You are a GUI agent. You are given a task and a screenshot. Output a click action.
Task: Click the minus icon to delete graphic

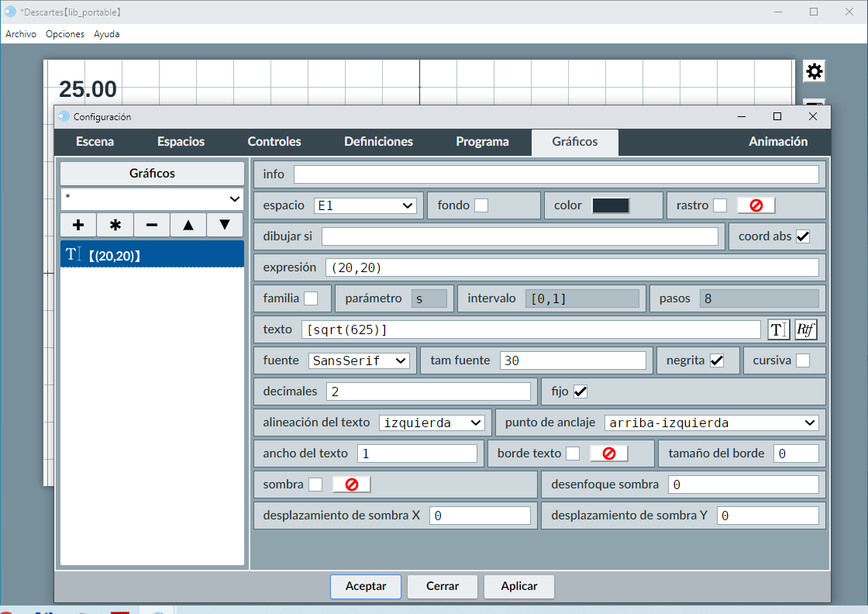click(x=152, y=225)
